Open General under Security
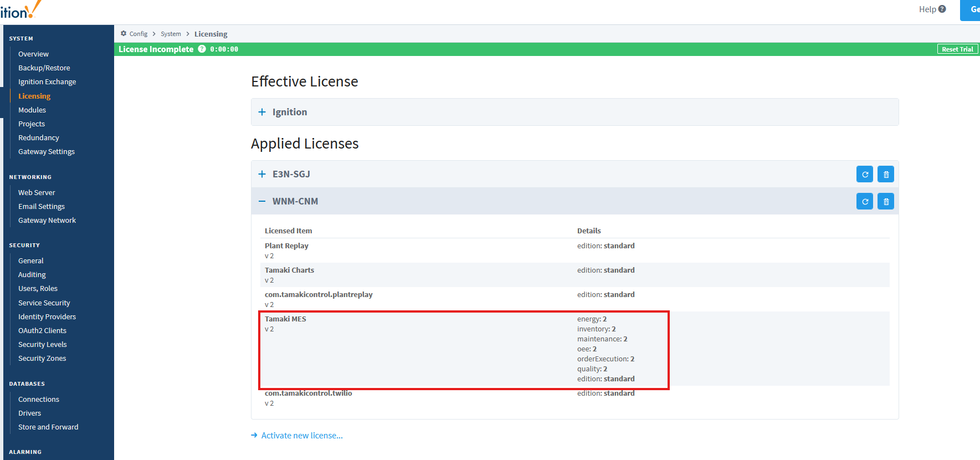Viewport: 980px width, 460px height. tap(31, 260)
